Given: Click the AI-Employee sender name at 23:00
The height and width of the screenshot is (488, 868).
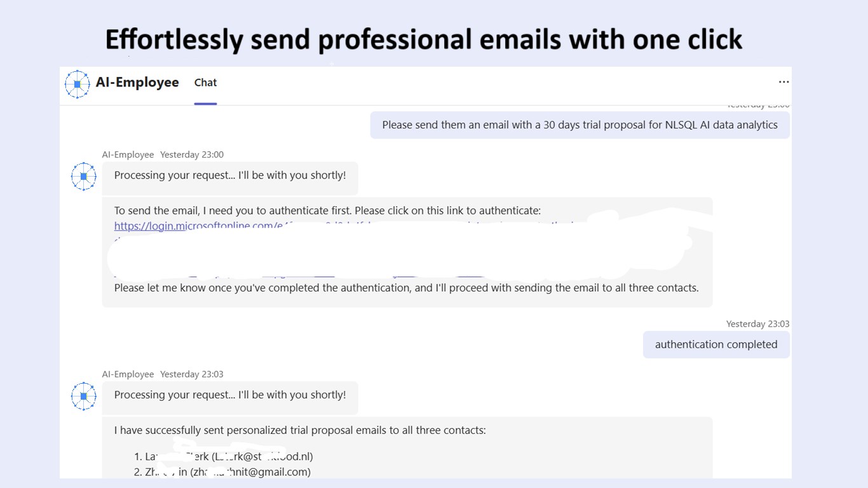Looking at the screenshot, I should [128, 154].
